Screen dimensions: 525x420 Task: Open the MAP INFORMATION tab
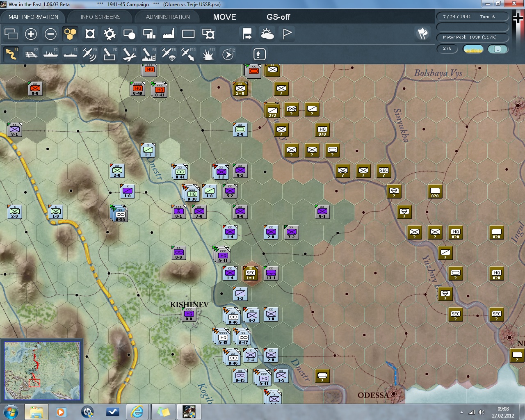tap(33, 17)
